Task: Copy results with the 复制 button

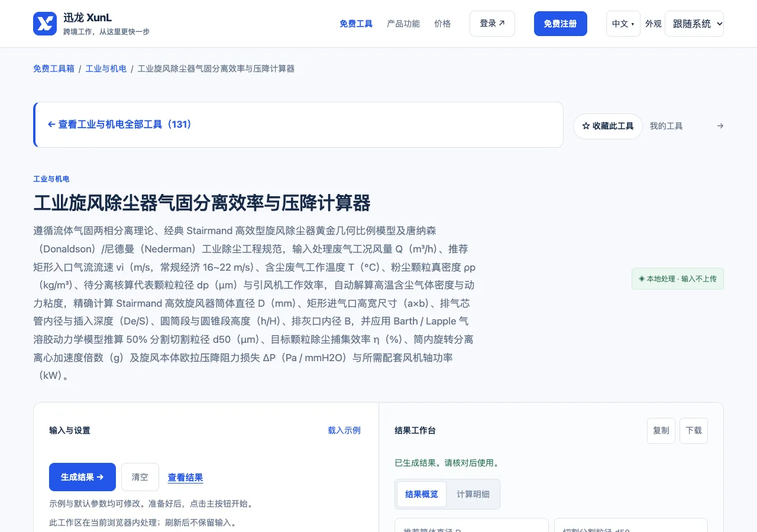Action: tap(661, 431)
